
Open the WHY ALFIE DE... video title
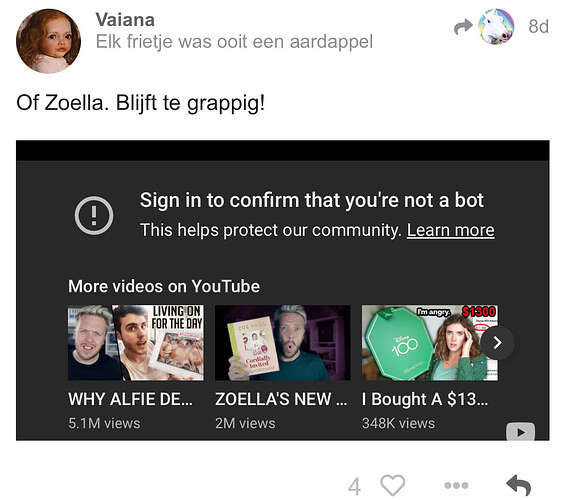(130, 399)
